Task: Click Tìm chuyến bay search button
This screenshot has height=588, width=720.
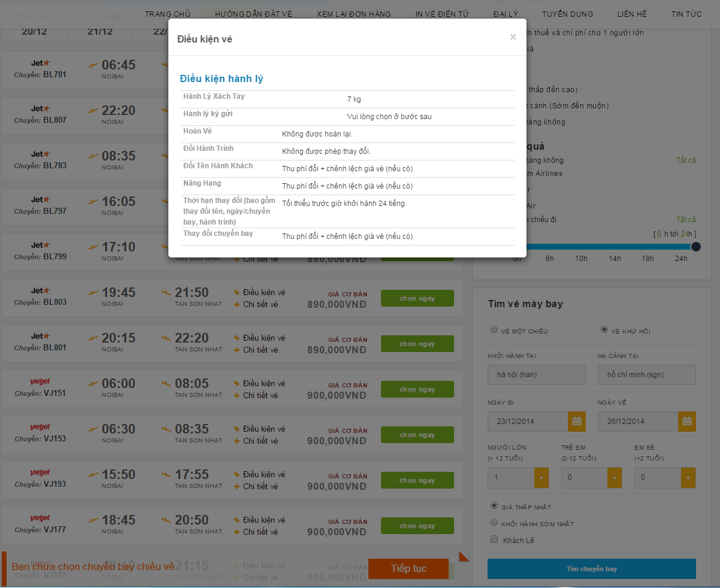Action: tap(592, 569)
